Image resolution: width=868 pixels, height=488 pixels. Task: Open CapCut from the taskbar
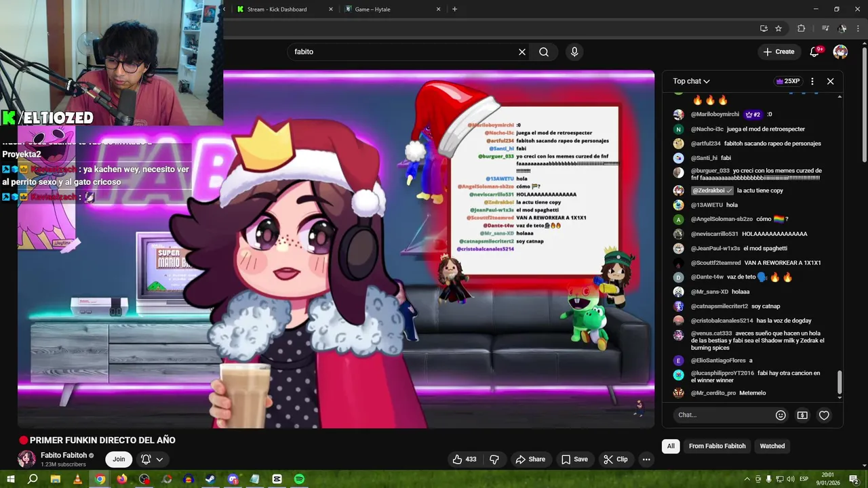click(277, 479)
